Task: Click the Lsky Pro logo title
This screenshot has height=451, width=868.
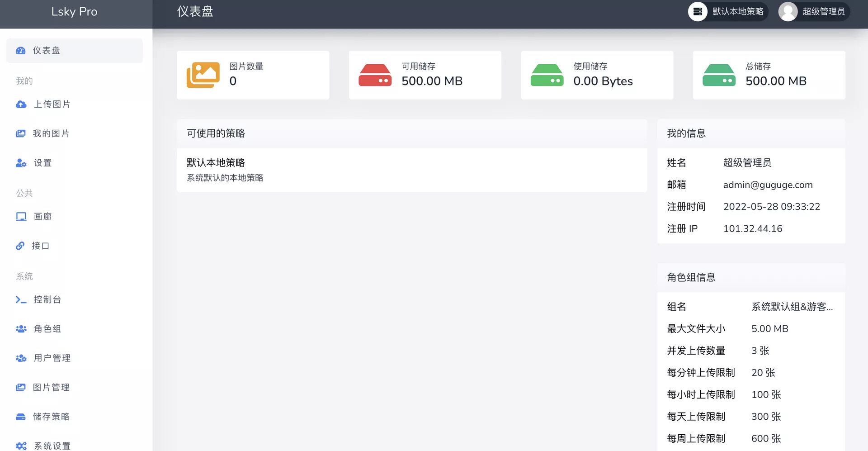Action: click(75, 12)
